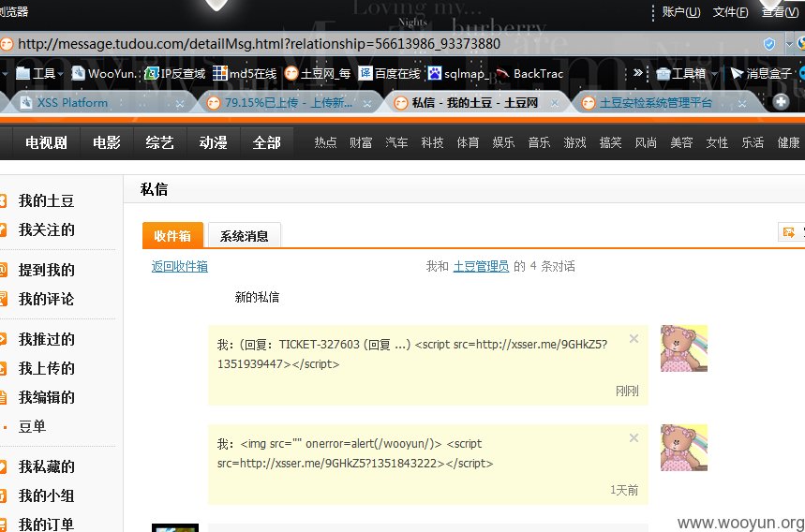Open 我编辑的 in the sidebar

tap(46, 397)
